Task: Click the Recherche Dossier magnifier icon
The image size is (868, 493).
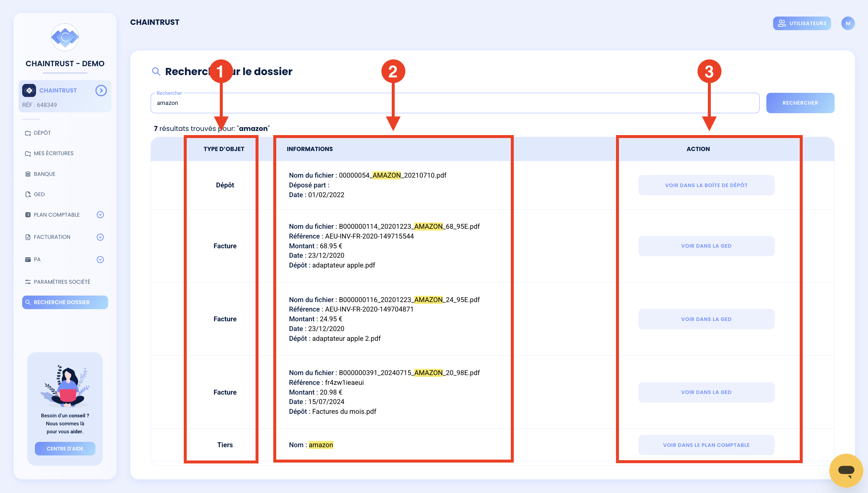Action: [28, 302]
